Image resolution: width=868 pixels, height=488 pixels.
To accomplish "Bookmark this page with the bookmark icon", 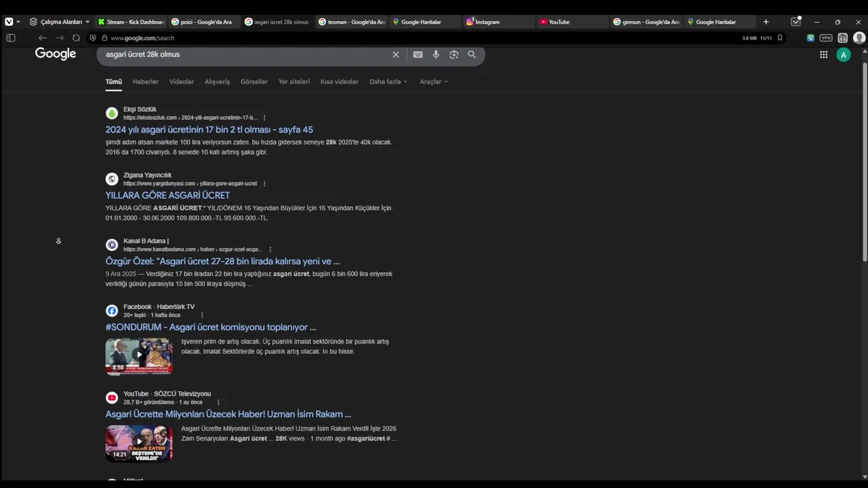I will (780, 38).
